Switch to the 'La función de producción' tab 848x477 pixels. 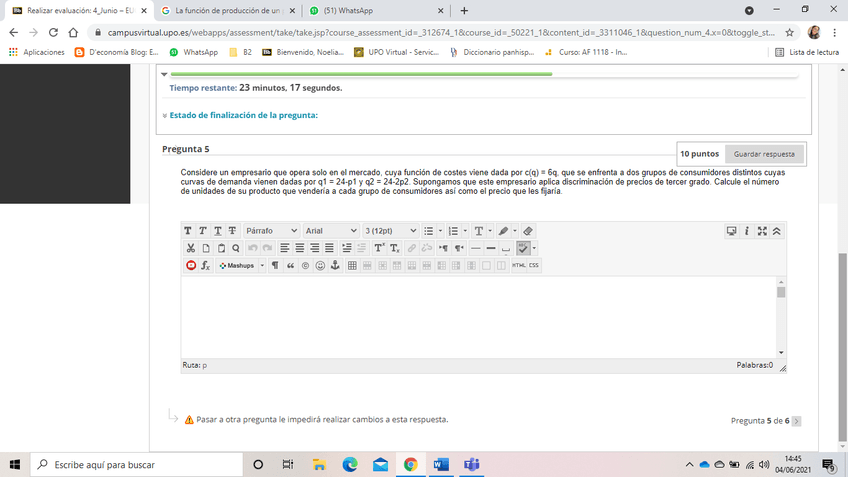pos(226,10)
